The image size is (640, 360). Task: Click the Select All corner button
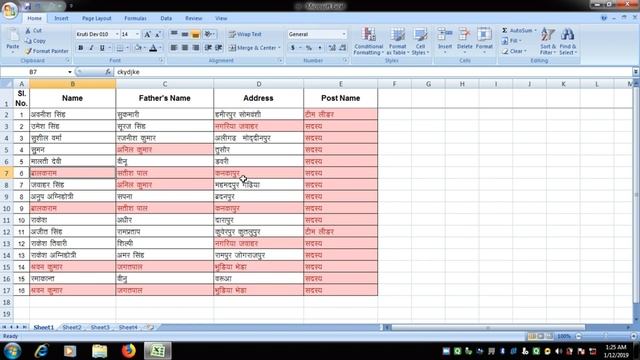[7, 84]
